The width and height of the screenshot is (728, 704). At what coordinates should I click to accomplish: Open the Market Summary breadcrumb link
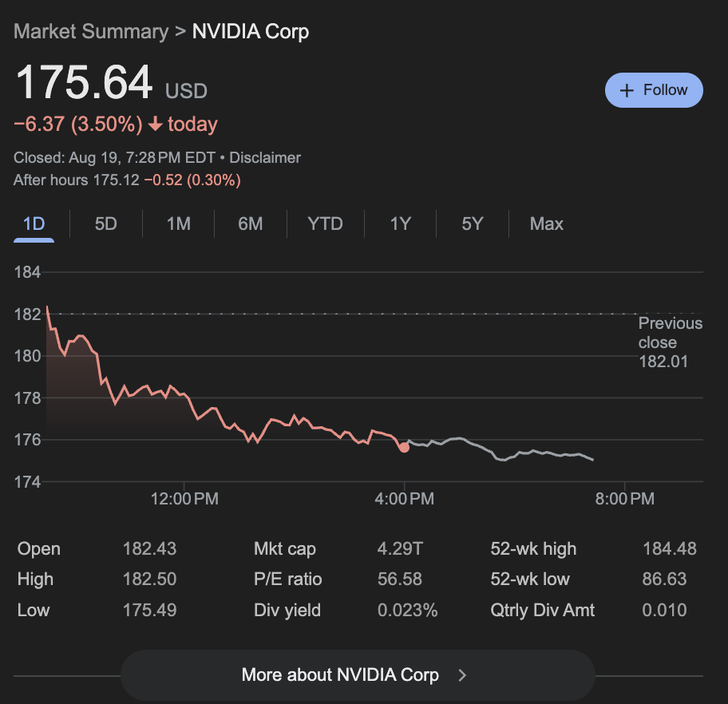coord(91,32)
